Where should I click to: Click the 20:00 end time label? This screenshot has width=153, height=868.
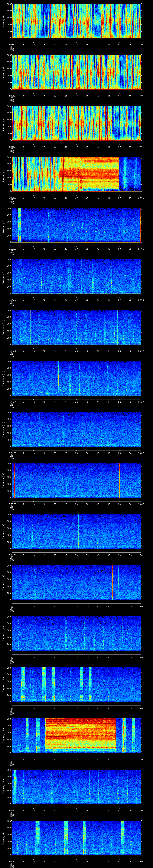click(141, 198)
